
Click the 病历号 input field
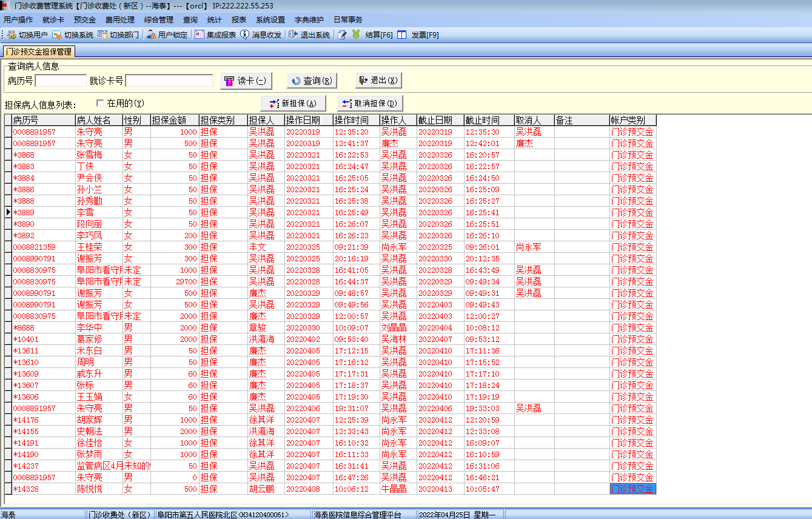(x=61, y=81)
